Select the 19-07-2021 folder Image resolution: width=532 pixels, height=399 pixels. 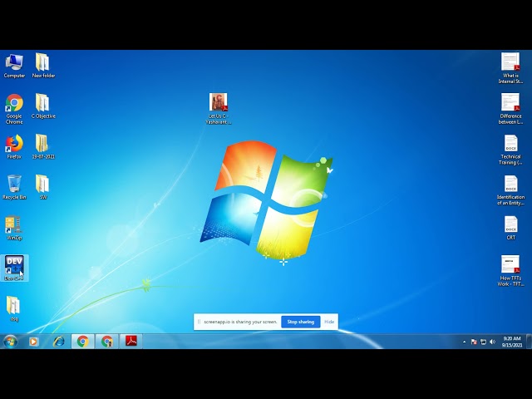click(43, 146)
